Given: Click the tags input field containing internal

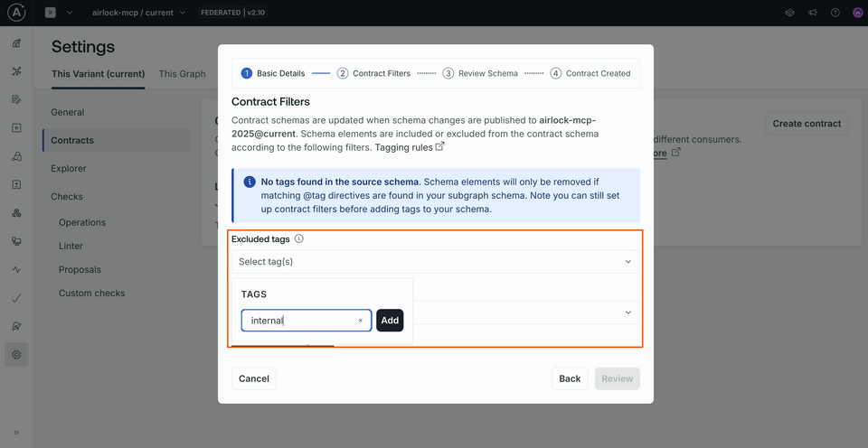Looking at the screenshot, I should pyautogui.click(x=298, y=321).
